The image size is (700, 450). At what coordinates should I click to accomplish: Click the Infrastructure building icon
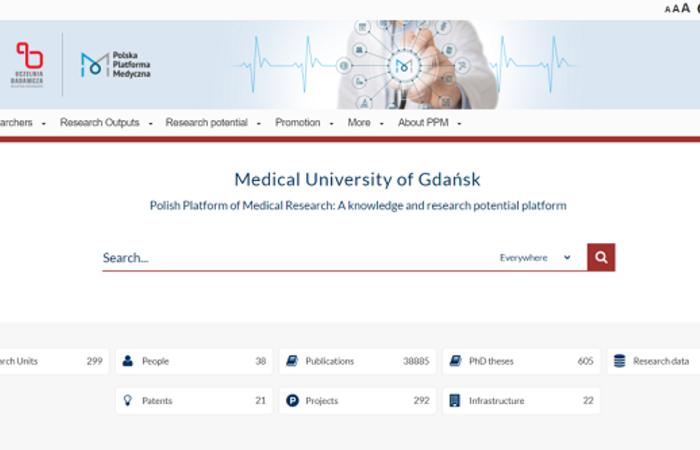pos(455,401)
